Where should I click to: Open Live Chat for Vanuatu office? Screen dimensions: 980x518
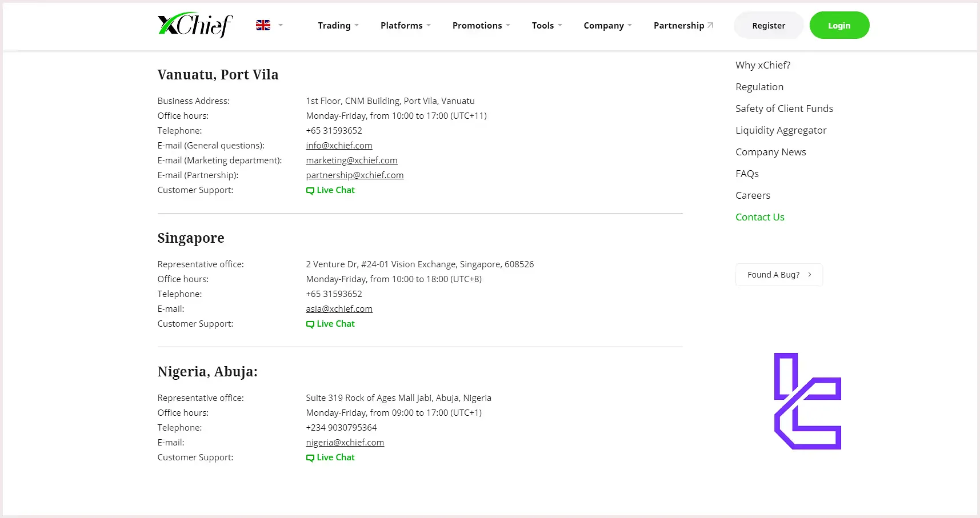(330, 190)
